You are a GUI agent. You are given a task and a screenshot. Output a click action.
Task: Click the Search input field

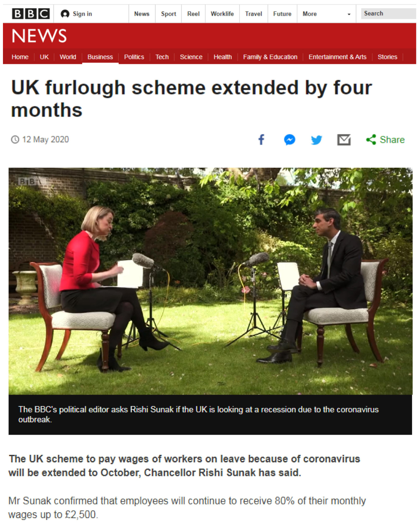[388, 13]
